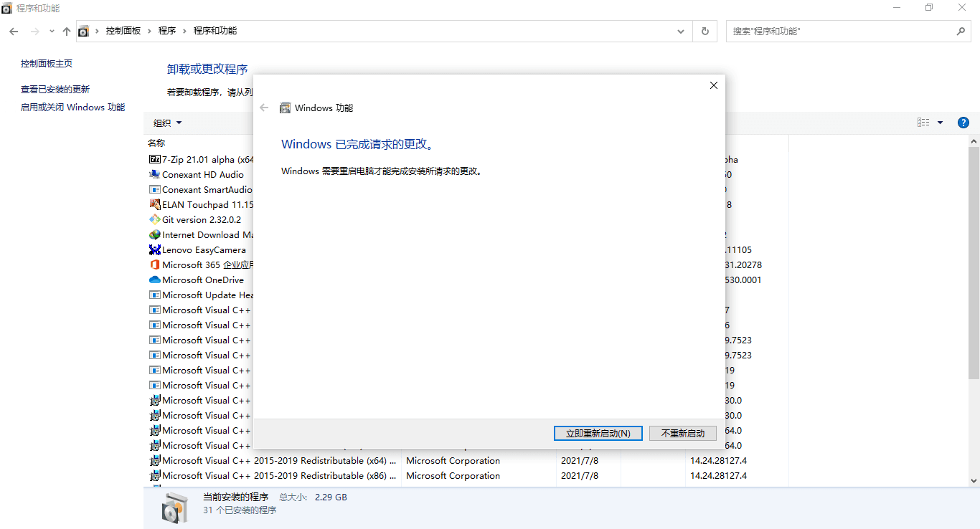Select Microsoft Visual C++ 2015-2019 Redistributable (x64) row

[x=468, y=460]
